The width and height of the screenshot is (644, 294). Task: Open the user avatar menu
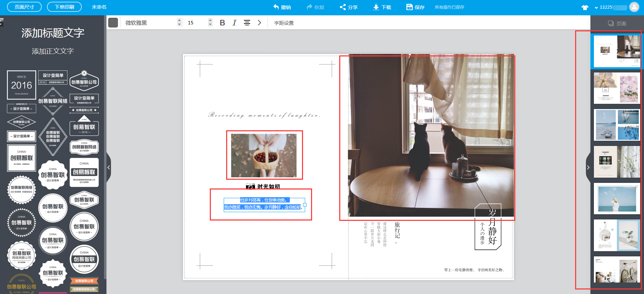click(634, 7)
